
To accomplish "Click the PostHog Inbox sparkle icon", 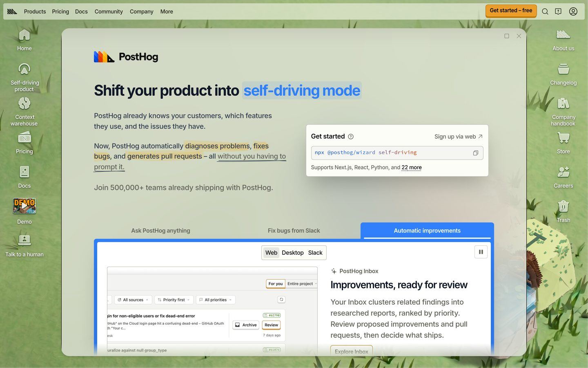I will click(334, 271).
